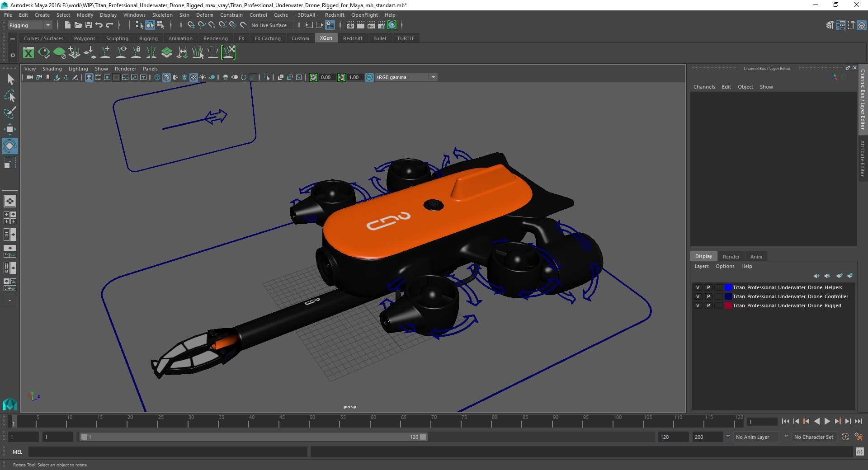Redo the last action
Screen dimensions: 868x470
109,25
